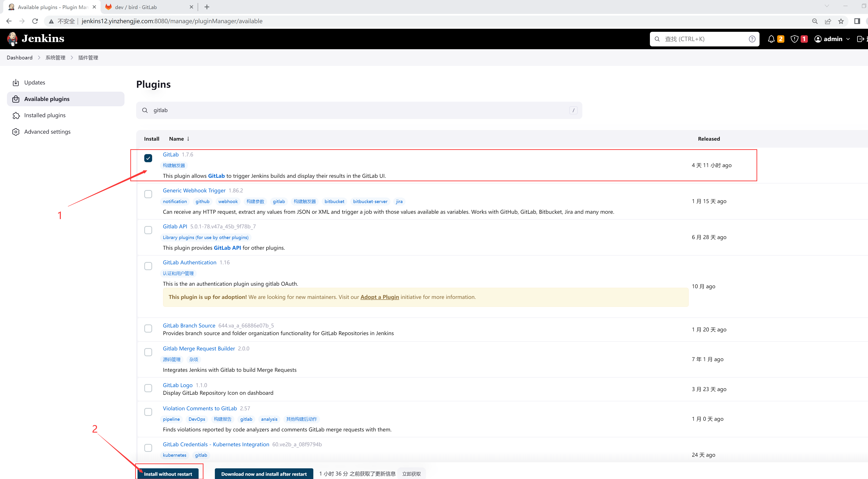
Task: Open the security warnings shield icon
Action: tap(794, 39)
